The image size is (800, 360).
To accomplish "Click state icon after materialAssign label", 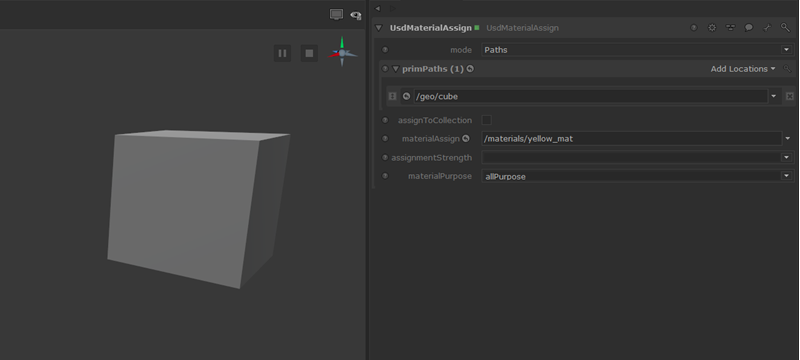I will pos(465,138).
